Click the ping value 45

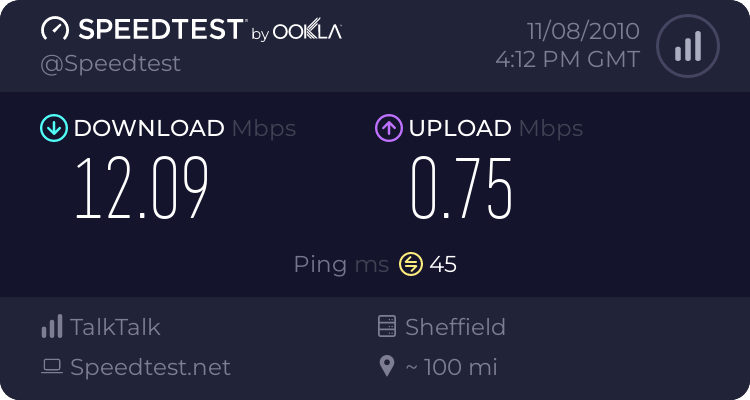[x=443, y=264]
